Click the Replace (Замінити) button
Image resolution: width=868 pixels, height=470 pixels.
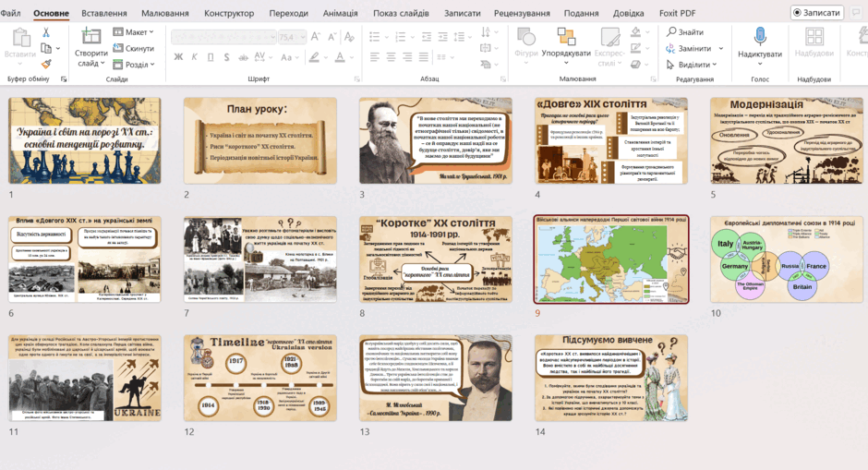tap(694, 48)
